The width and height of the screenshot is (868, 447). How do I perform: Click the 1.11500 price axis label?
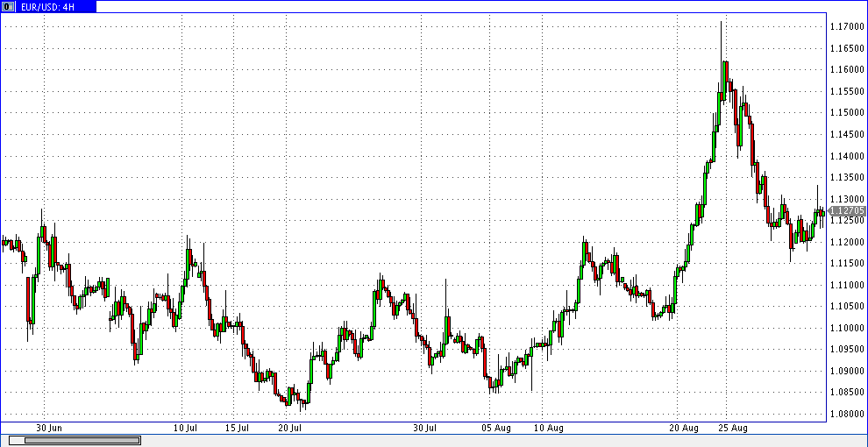[x=847, y=264]
